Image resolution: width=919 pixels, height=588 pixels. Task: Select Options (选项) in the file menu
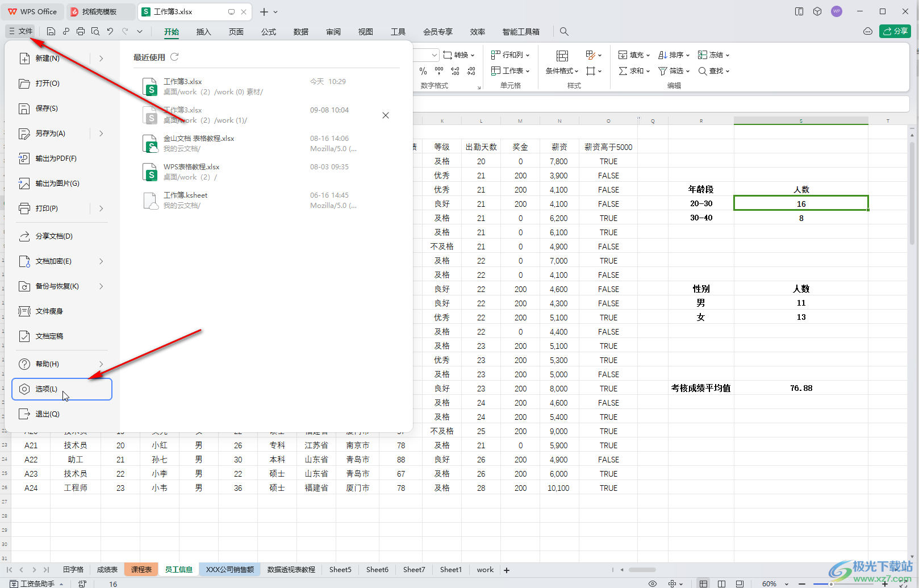(62, 389)
